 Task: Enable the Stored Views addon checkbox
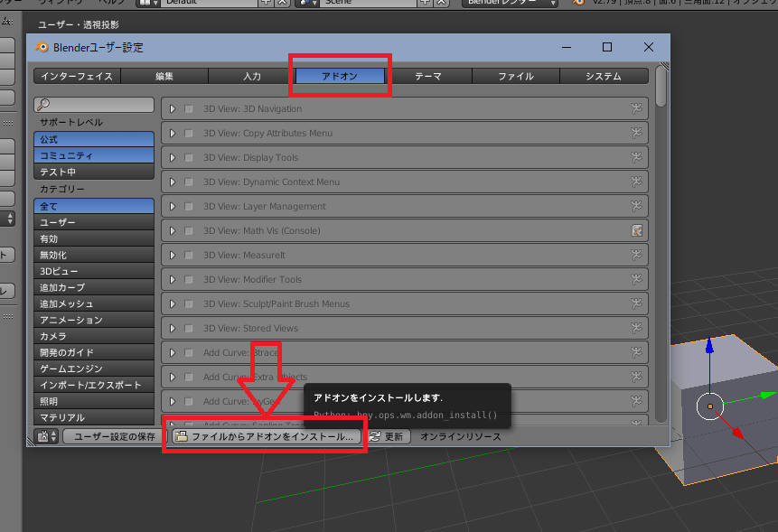click(189, 328)
